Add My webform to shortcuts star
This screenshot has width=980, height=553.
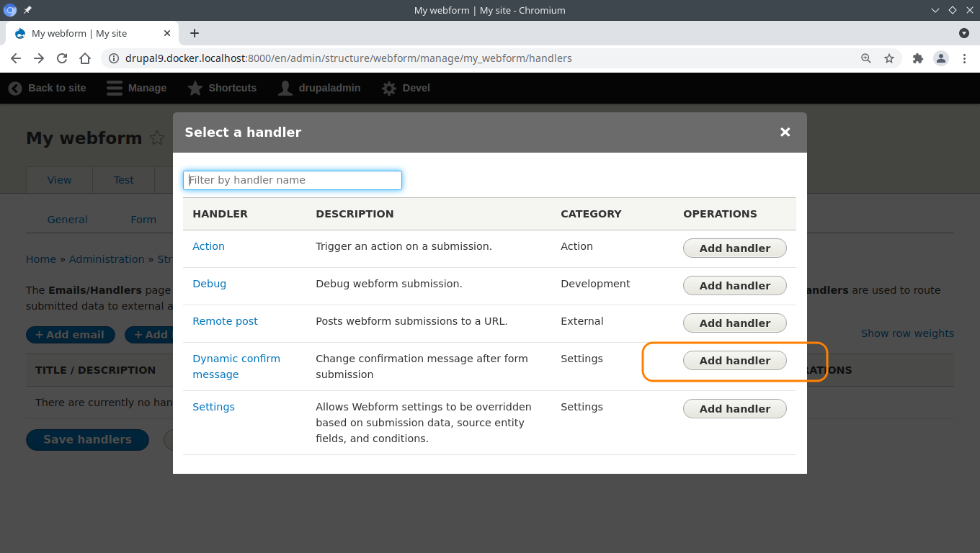coord(157,138)
